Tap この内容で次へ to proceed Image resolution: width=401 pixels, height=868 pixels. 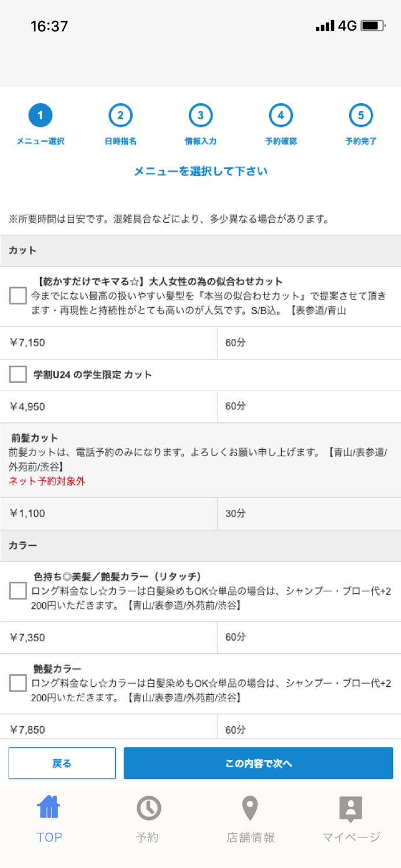pos(258,763)
